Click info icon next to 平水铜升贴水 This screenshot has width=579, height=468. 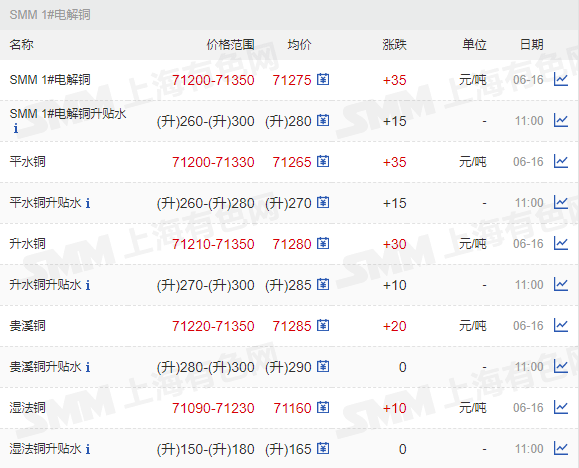click(88, 203)
